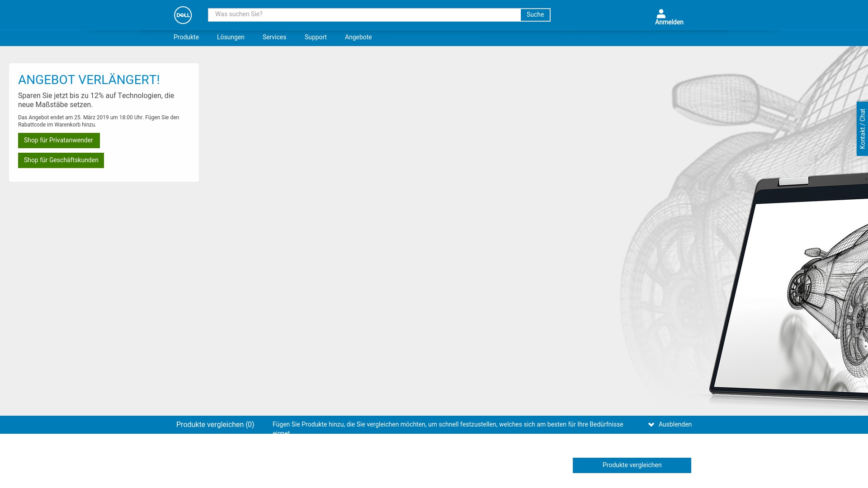Click the Dell logo
868x488 pixels.
coord(183,15)
